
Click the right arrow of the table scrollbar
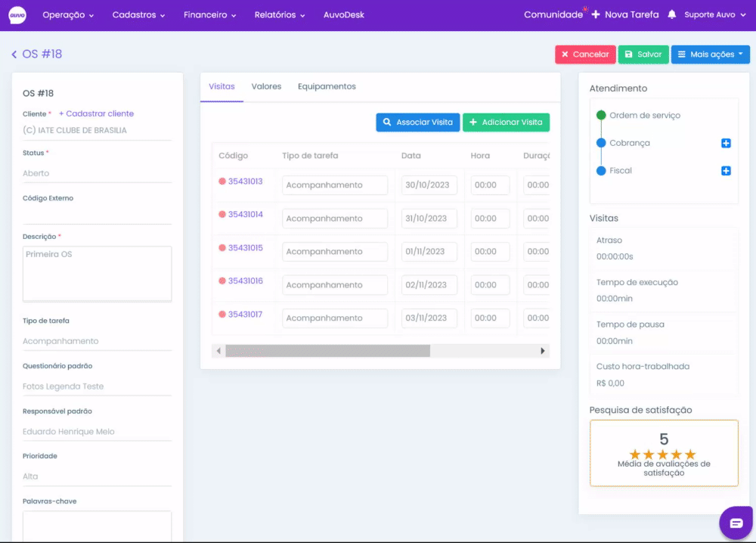(542, 351)
